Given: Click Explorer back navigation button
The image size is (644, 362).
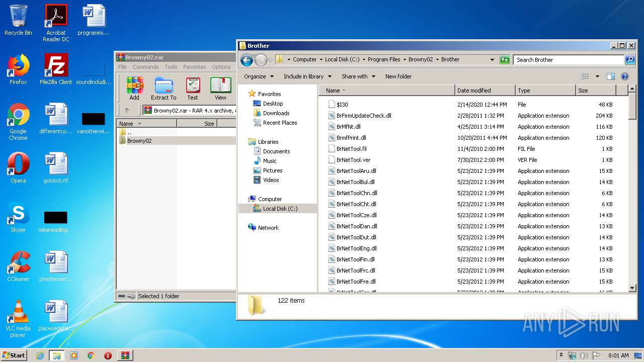Looking at the screenshot, I should pyautogui.click(x=247, y=60).
